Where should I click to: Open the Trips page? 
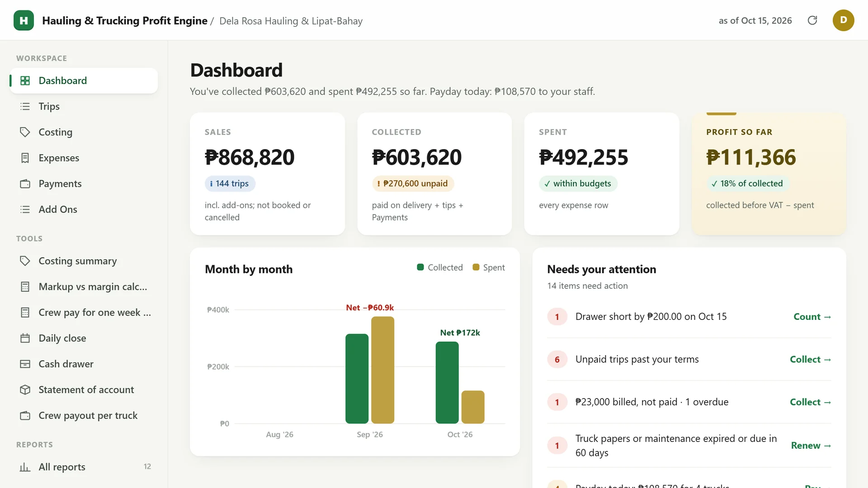coord(84,106)
